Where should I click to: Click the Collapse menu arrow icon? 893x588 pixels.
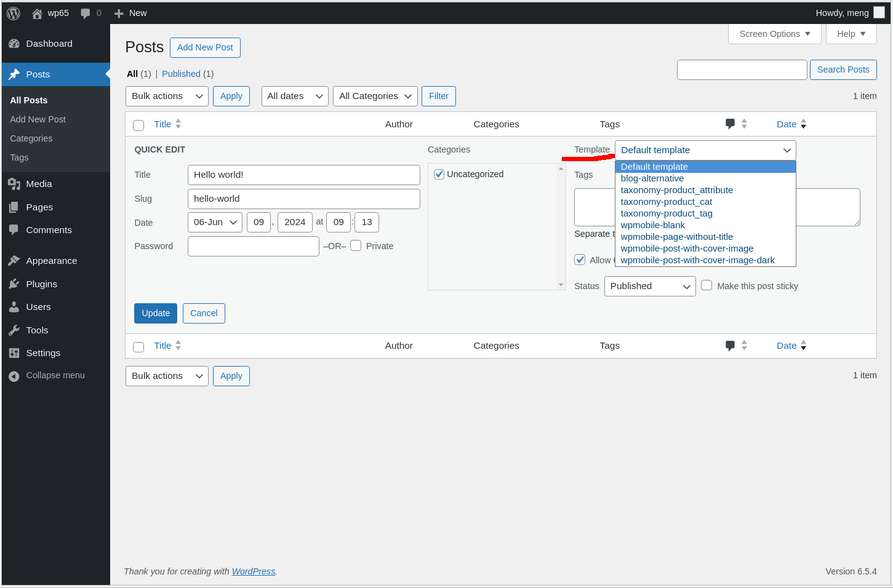tap(14, 376)
